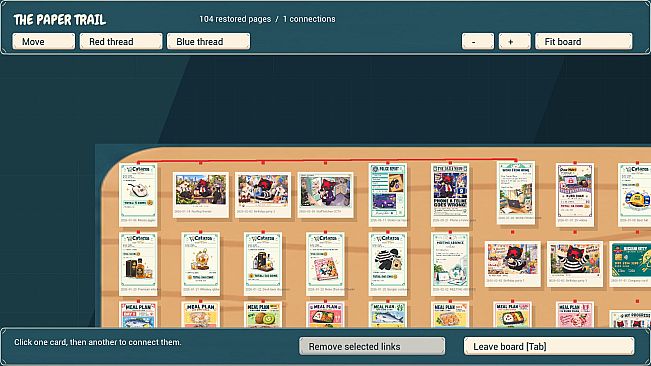
Task: Select the rooftop friends photo card
Action: point(201,195)
